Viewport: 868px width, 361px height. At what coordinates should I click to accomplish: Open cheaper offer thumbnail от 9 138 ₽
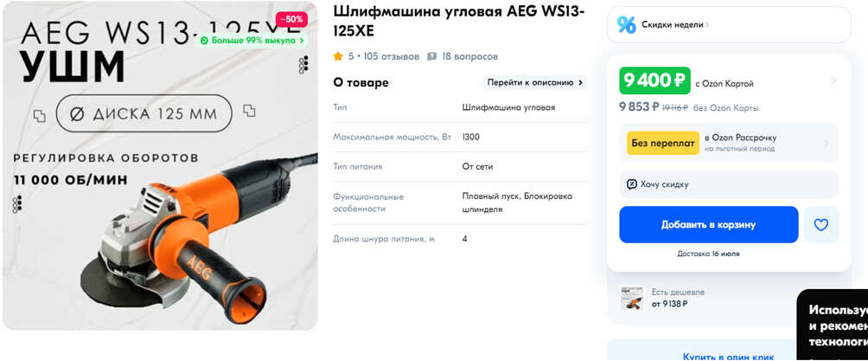coord(632,298)
